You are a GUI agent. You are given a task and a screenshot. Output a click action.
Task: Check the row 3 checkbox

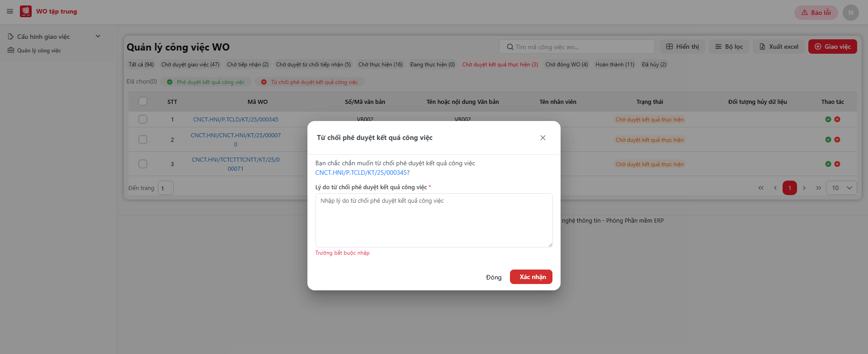(x=143, y=164)
